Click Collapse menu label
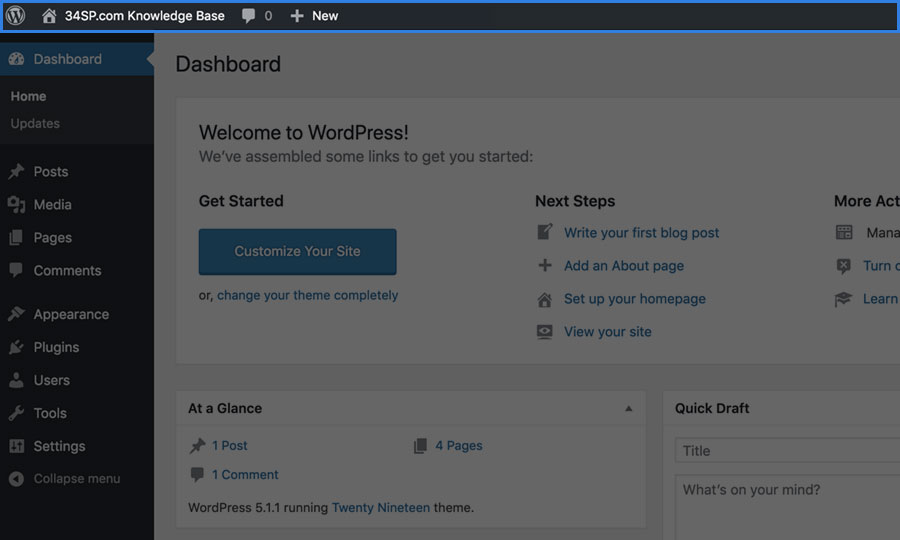The height and width of the screenshot is (540, 900). pyautogui.click(x=77, y=479)
